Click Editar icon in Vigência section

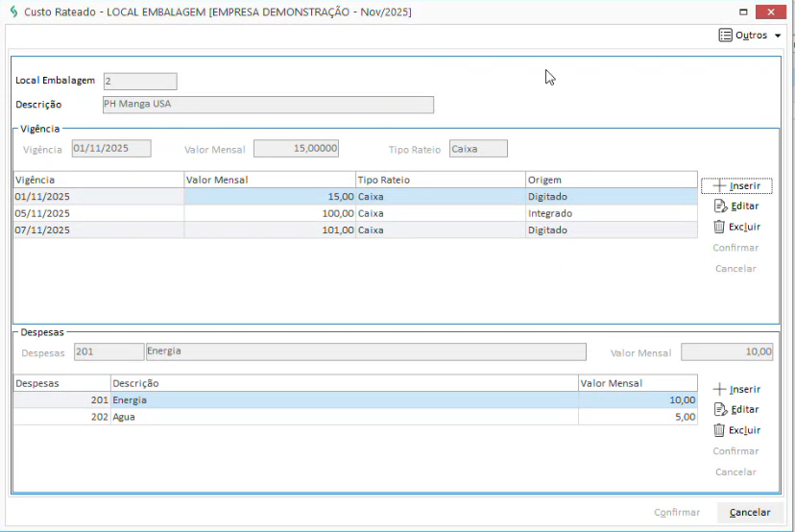pos(719,206)
